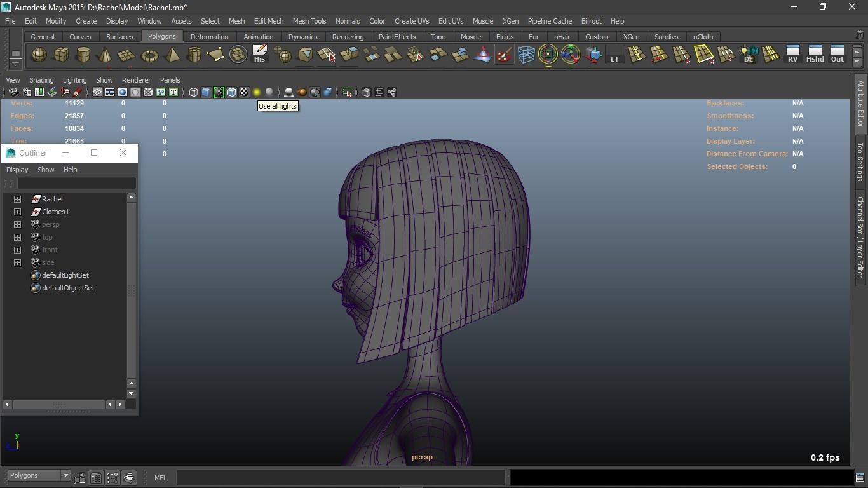Expand the Rachel node in Outliner
This screenshot has width=868, height=488.
tap(18, 199)
